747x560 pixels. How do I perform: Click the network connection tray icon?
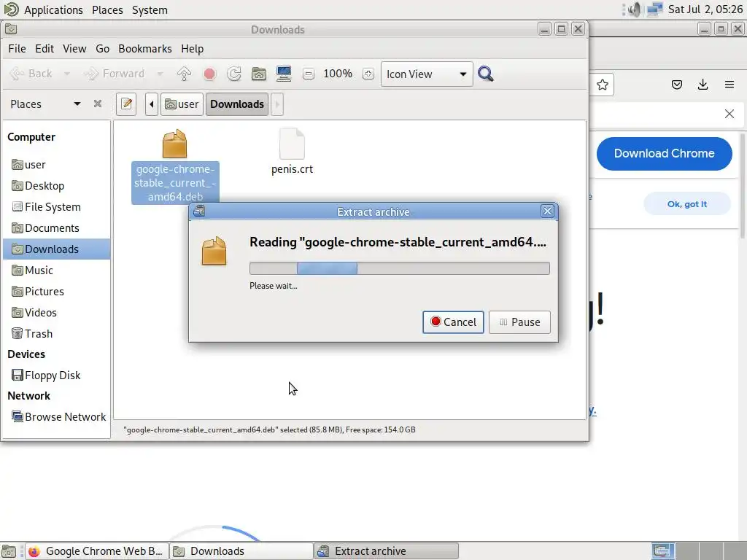(655, 9)
